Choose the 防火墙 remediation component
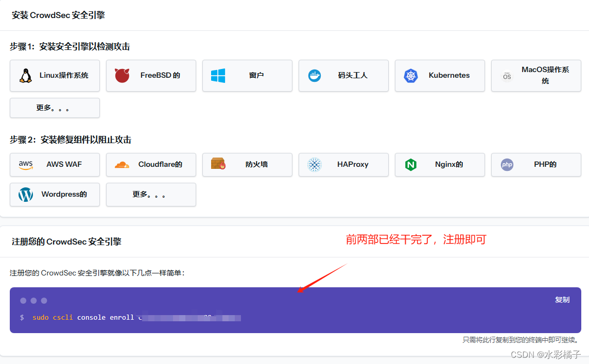Viewport: 589px width, 364px height. tap(247, 165)
